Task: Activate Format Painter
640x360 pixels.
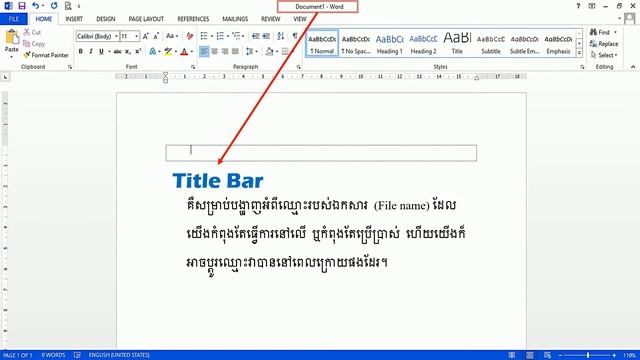Action: coord(46,55)
